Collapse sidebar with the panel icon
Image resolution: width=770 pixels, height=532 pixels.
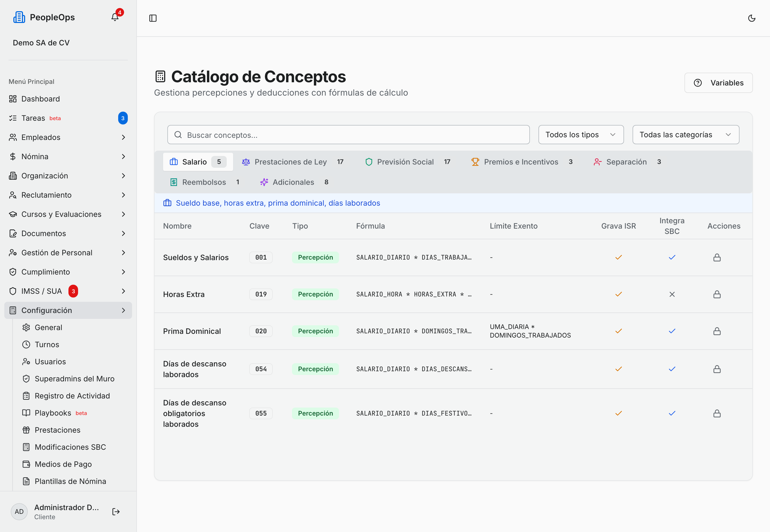pos(153,18)
